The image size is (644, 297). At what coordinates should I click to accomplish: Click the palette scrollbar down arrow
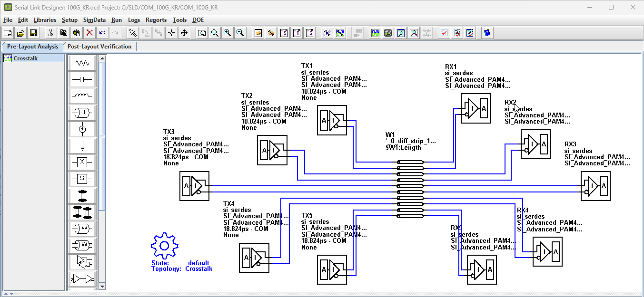click(x=101, y=286)
